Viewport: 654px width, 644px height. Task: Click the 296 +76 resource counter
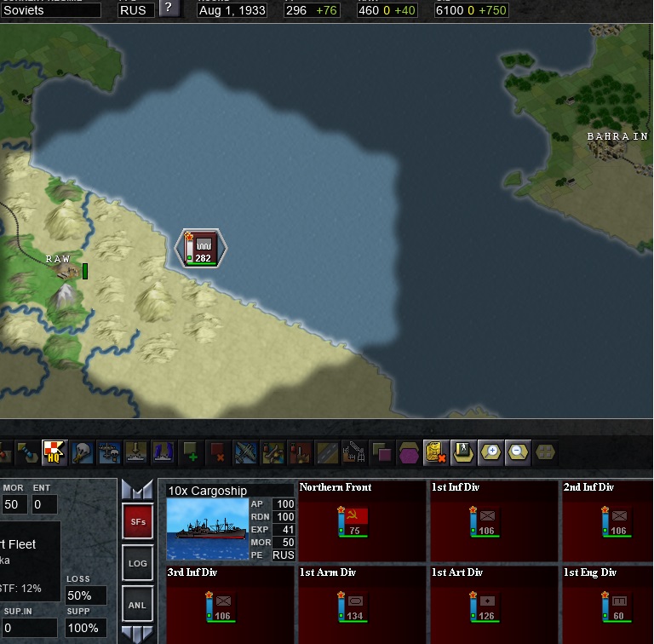point(312,10)
